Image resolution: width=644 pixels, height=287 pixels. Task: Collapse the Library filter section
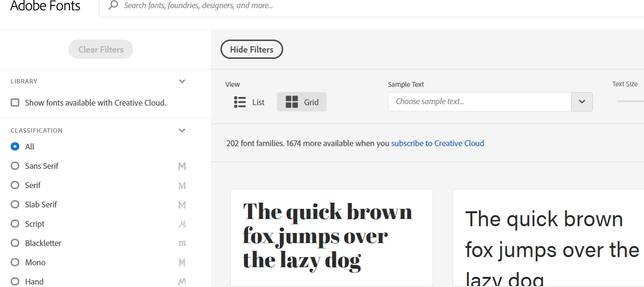182,82
